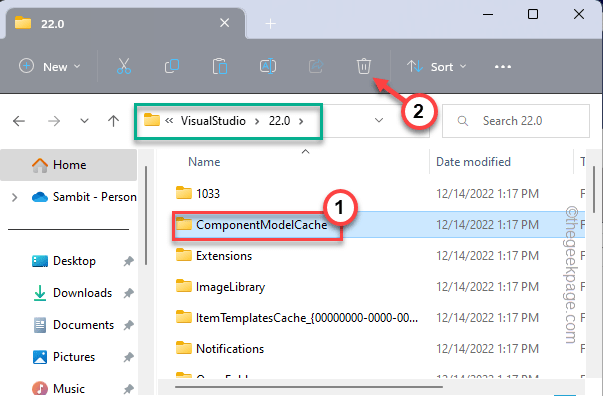Unpin Desktop using its pin icon
Screen dimensions: 603x396
(128, 261)
